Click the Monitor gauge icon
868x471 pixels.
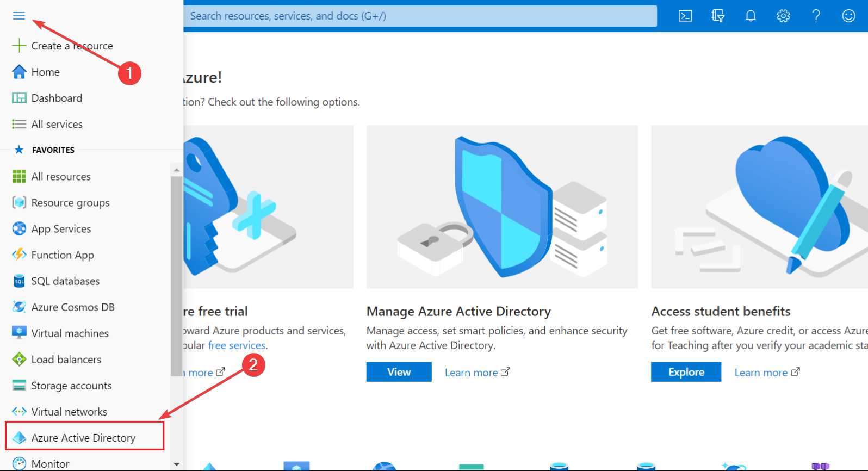coord(19,464)
